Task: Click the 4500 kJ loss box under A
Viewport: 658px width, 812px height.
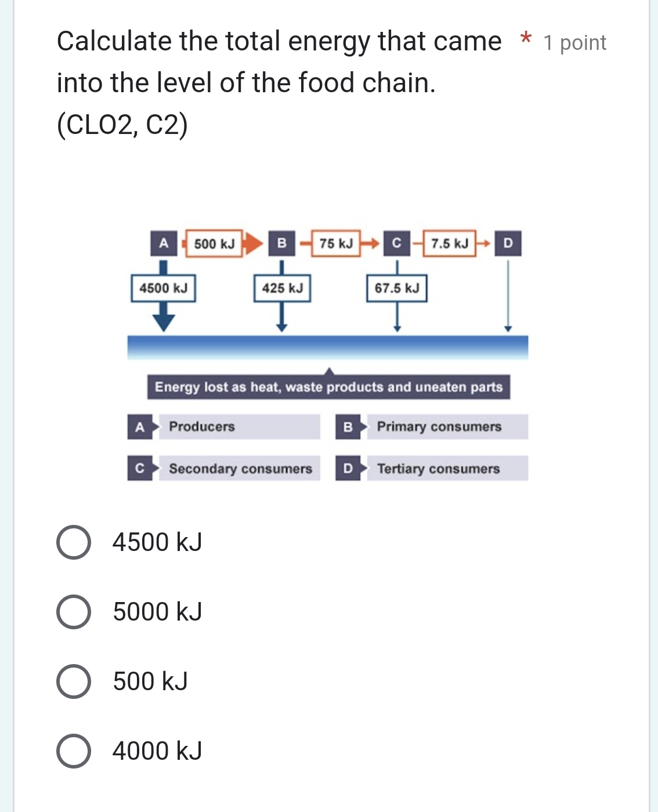Action: (x=164, y=287)
